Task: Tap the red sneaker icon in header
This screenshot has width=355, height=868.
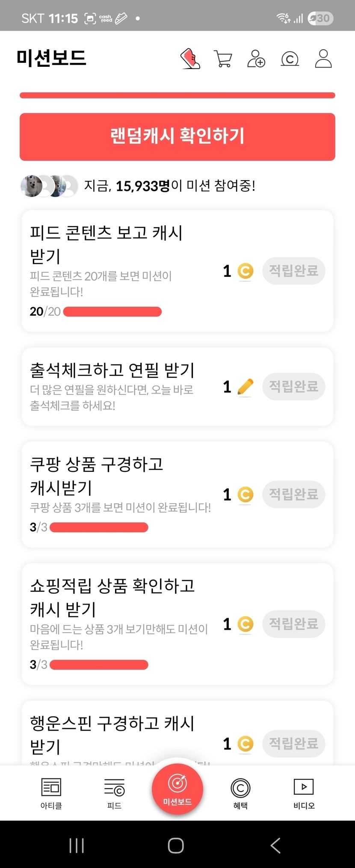Action: 190,59
